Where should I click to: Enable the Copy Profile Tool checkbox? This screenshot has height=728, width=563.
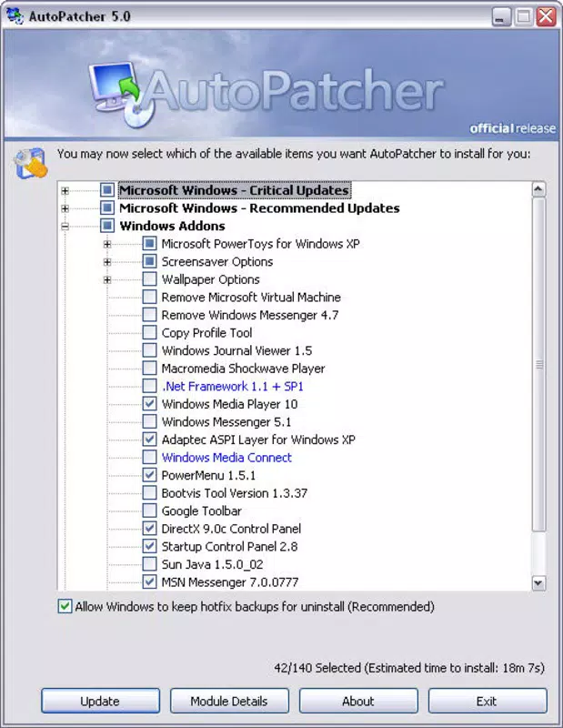point(149,332)
